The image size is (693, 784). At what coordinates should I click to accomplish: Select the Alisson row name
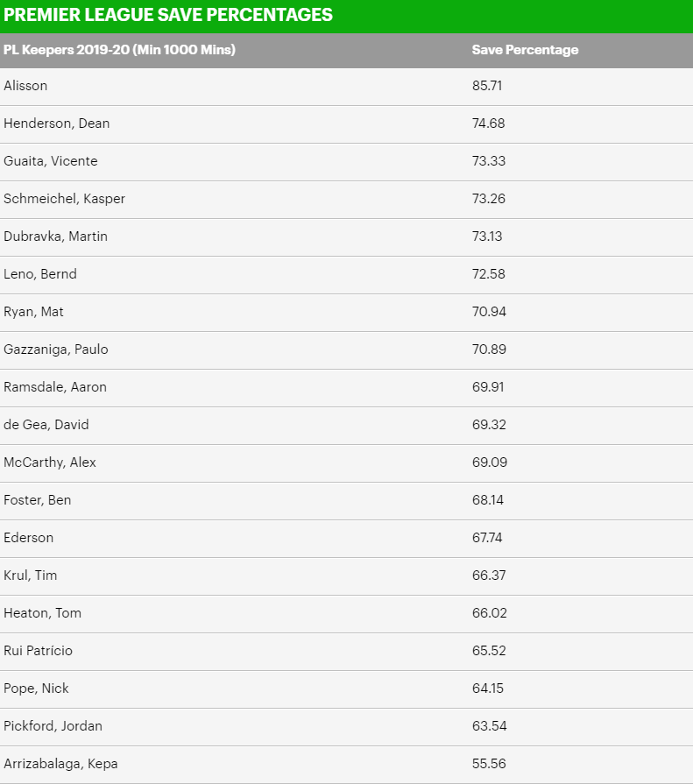(25, 86)
